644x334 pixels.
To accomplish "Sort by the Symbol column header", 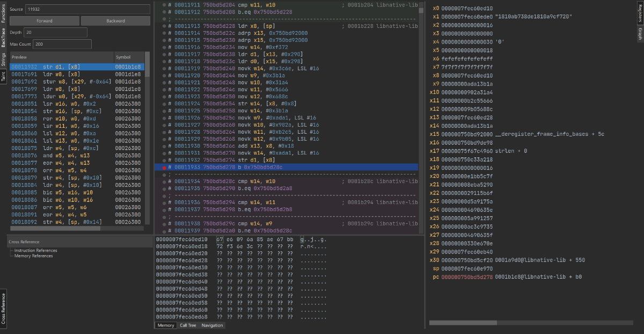I will (x=129, y=57).
